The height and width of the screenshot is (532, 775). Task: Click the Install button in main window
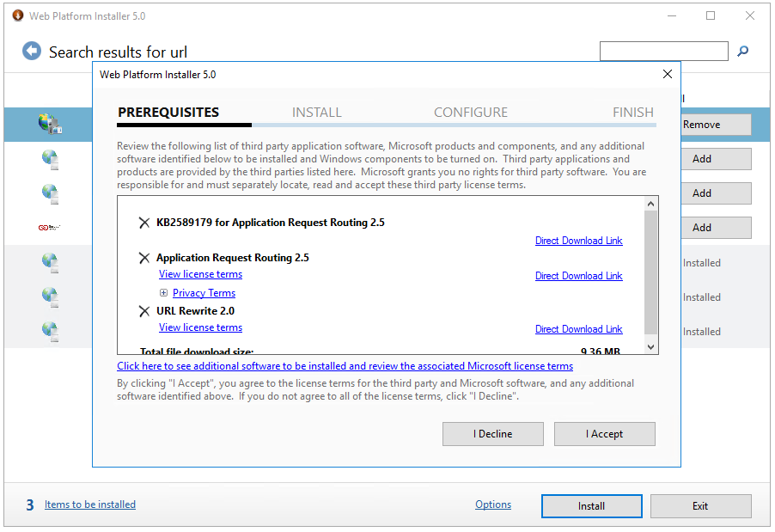pyautogui.click(x=592, y=506)
